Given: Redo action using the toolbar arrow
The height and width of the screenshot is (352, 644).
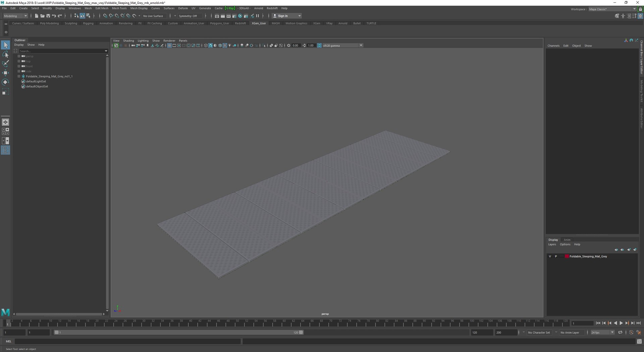Looking at the screenshot, I should tap(60, 16).
